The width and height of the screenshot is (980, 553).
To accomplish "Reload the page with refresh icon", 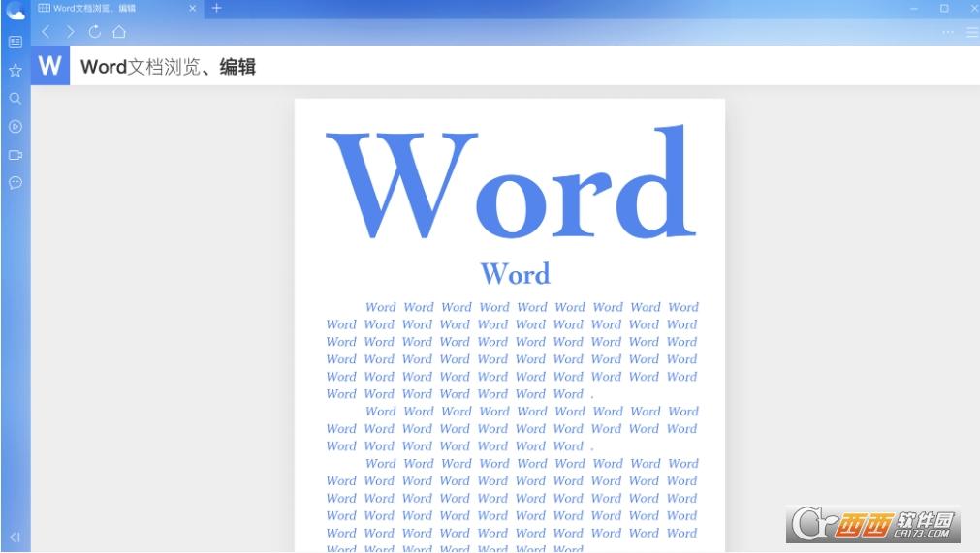I will point(94,31).
